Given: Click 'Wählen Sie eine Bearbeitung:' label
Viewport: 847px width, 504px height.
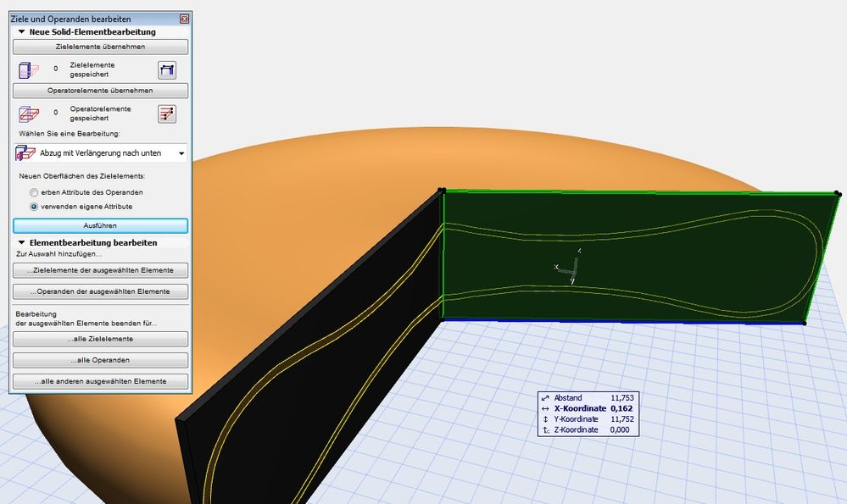Looking at the screenshot, I should (x=70, y=134).
